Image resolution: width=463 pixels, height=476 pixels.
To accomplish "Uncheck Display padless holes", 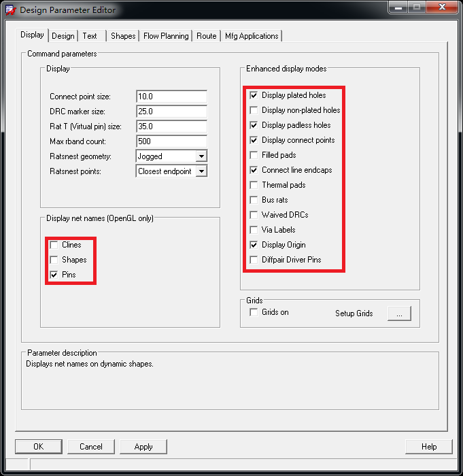I will tap(254, 125).
